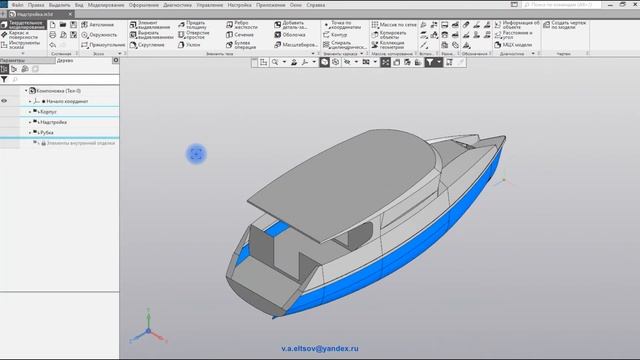Click Элемент выдавливания tool
This screenshot has height=360, width=640.
point(150,25)
